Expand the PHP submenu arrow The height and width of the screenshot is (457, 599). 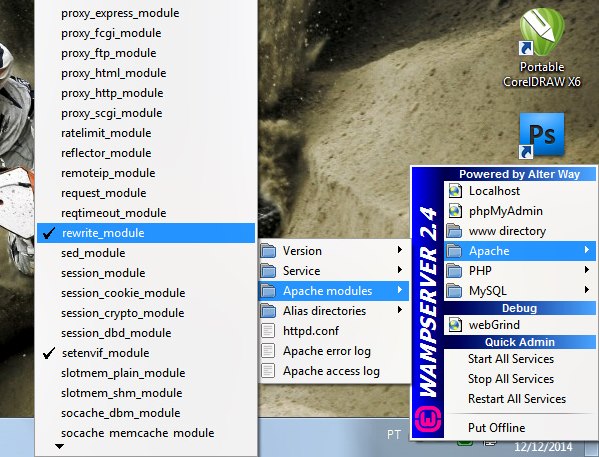point(586,269)
